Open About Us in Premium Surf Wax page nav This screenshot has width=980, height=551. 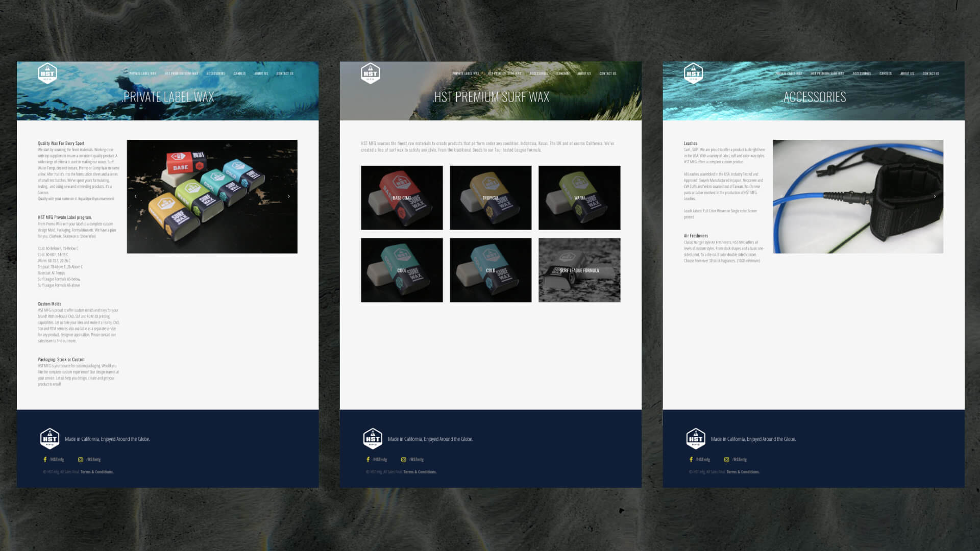[x=584, y=73]
